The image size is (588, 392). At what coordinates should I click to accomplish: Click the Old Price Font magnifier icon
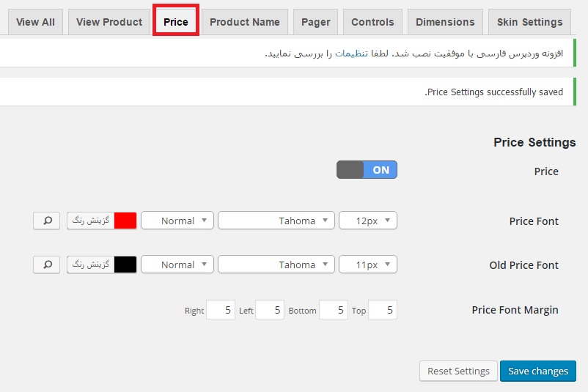[x=46, y=265]
